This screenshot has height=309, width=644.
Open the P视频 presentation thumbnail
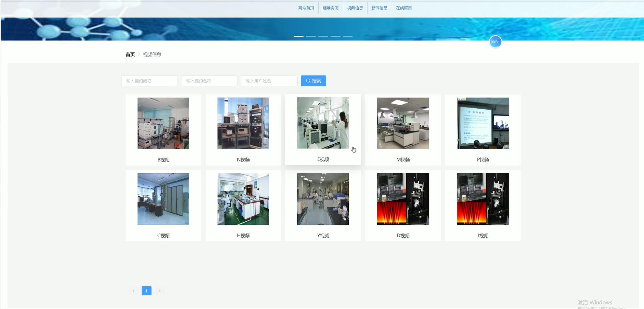click(482, 123)
